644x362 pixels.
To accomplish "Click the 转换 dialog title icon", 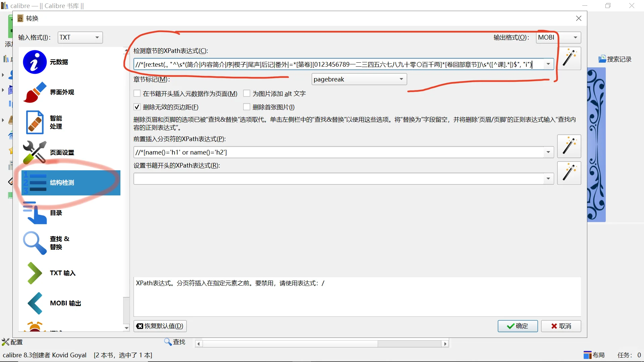I will [20, 18].
